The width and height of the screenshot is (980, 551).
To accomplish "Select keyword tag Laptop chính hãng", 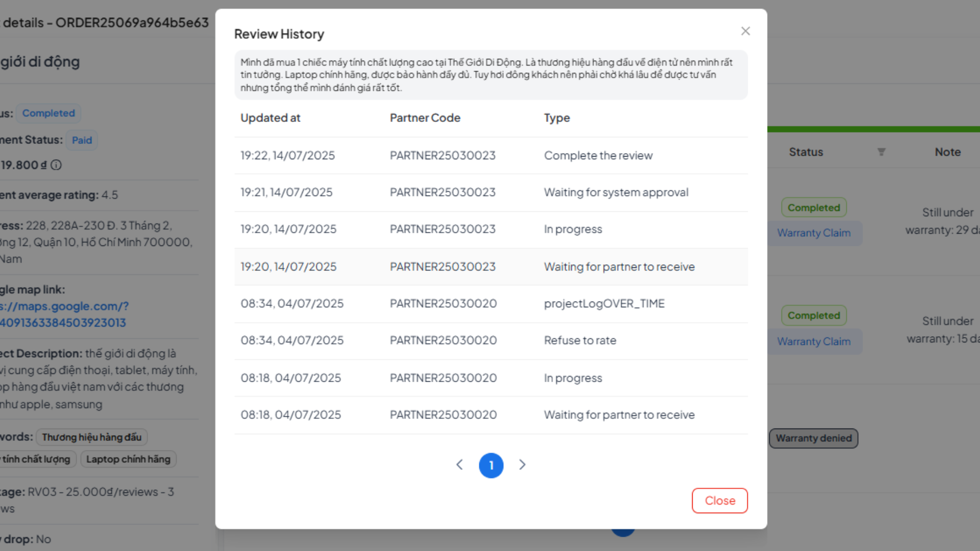I will (128, 459).
